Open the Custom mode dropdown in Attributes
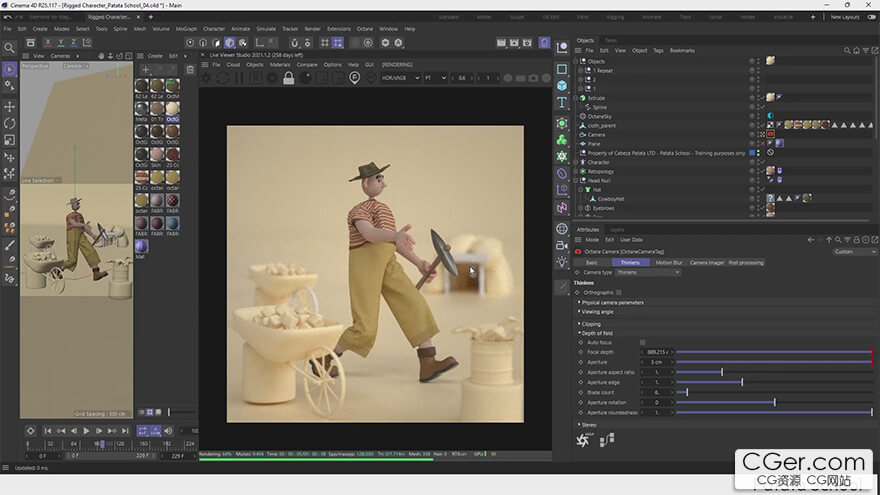Image resolution: width=880 pixels, height=495 pixels. coord(855,251)
